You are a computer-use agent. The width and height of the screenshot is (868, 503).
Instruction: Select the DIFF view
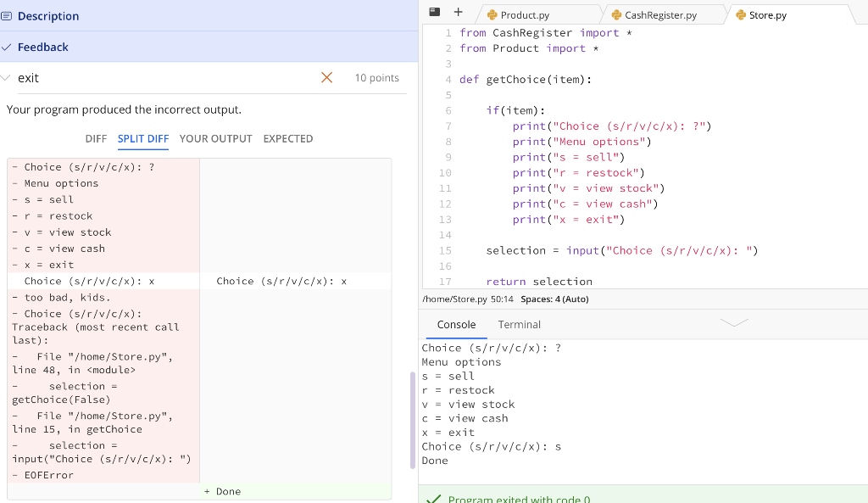coord(96,138)
